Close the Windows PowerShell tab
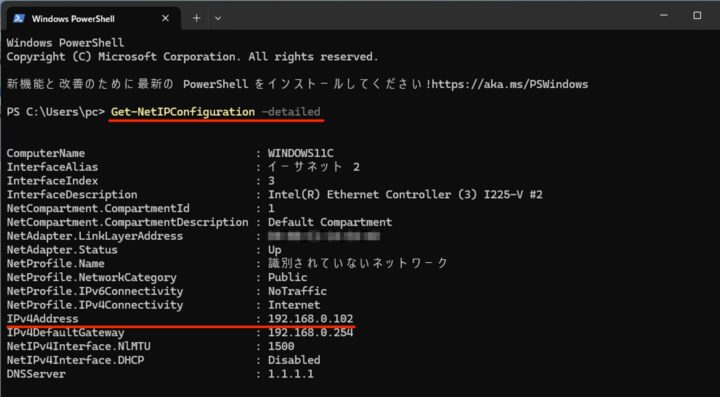Viewport: 720px width, 397px height. coord(166,18)
